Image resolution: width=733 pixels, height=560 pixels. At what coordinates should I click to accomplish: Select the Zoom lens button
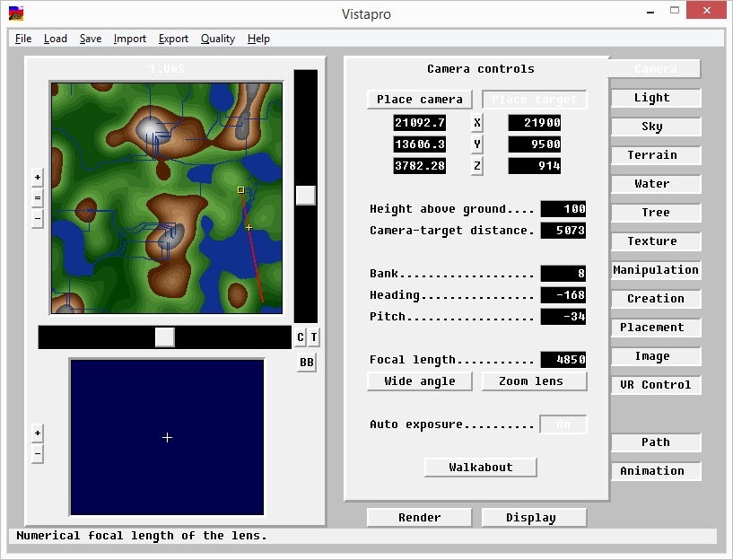pyautogui.click(x=535, y=381)
